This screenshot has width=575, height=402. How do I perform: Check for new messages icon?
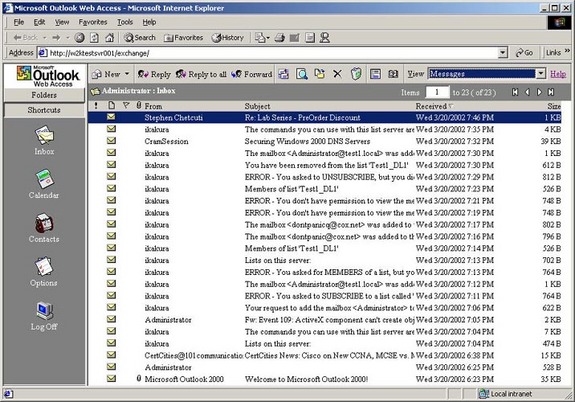point(283,74)
